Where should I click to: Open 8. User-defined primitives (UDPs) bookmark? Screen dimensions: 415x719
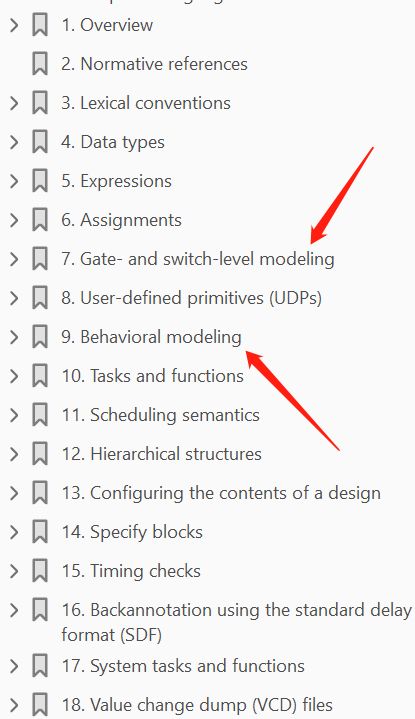191,298
